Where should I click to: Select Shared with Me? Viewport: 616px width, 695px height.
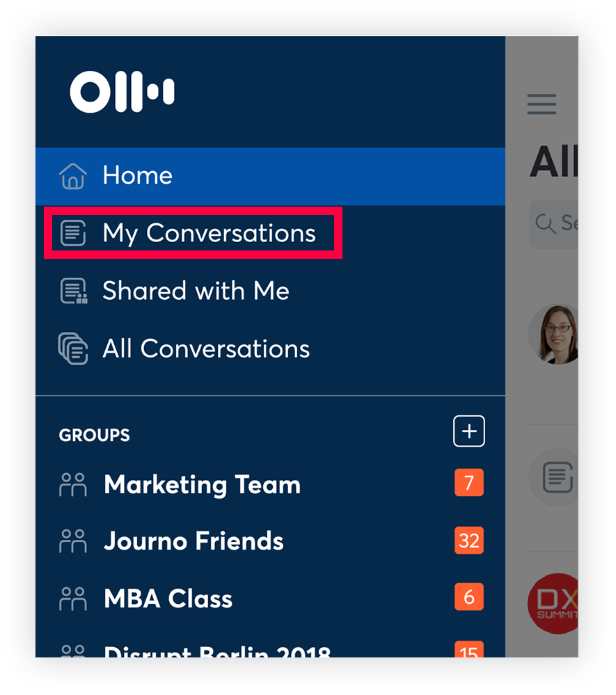pyautogui.click(x=196, y=291)
